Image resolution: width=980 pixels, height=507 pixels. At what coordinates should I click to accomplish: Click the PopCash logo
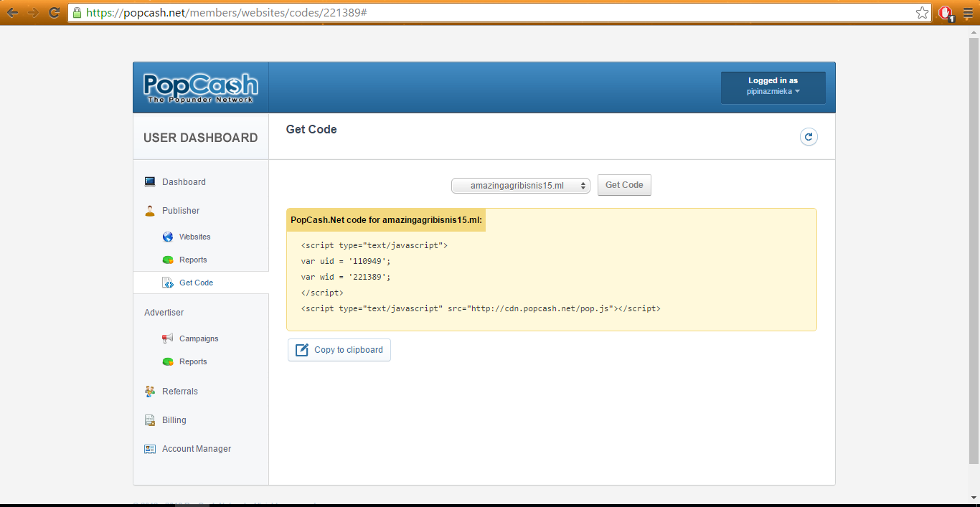(201, 87)
